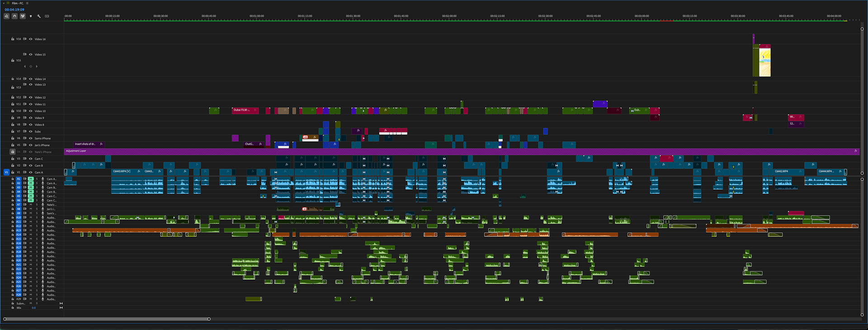The width and height of the screenshot is (868, 330).
Task: Enable voice-over record on A1 microphone
Action: point(42,179)
